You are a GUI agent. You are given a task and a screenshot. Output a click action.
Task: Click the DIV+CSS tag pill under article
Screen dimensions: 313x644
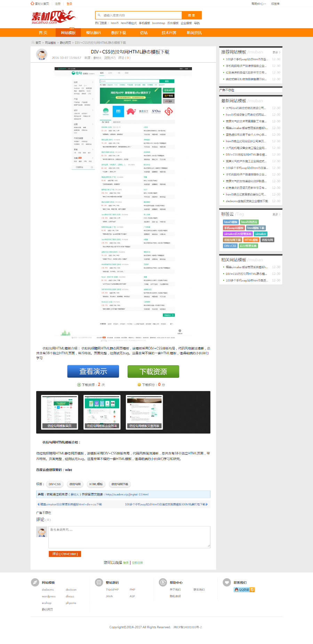tap(55, 484)
